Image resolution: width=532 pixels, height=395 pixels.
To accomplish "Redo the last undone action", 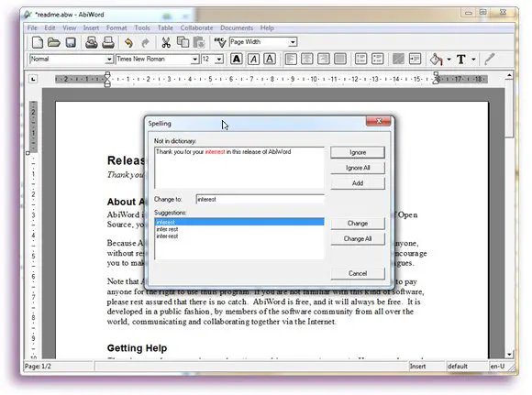I will pyautogui.click(x=145, y=43).
